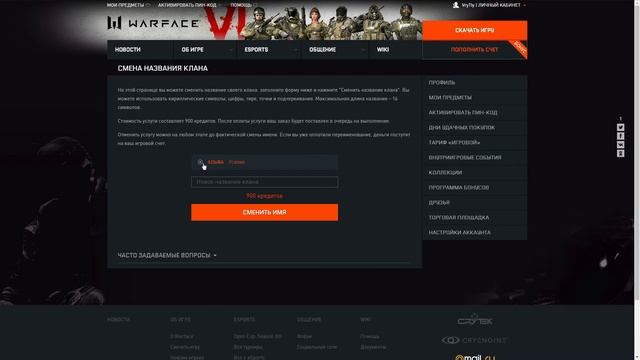The width and height of the screenshot is (640, 360).
Task: Open the Crytek logo link in the footer
Action: tap(475, 320)
